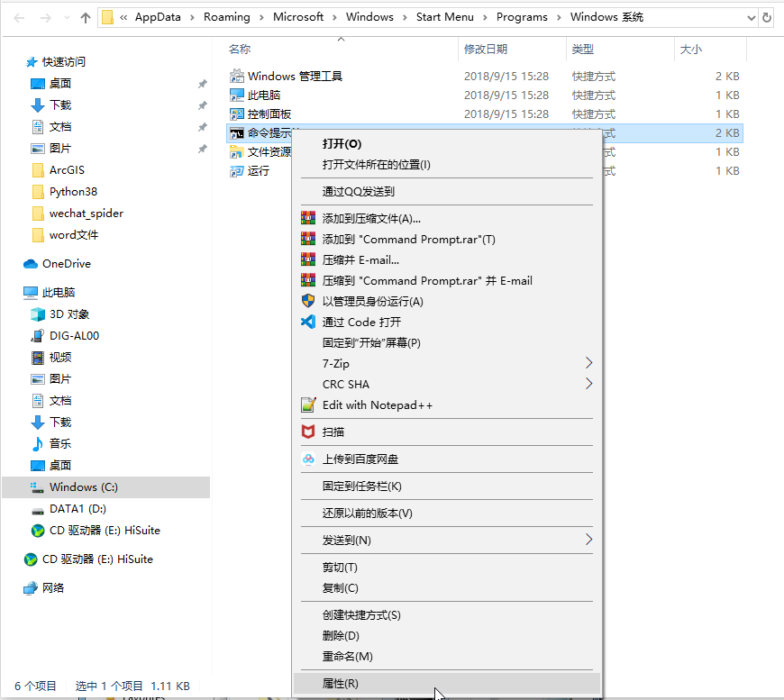This screenshot has height=700, width=784.
Task: Sort by 大小 column header
Action: pyautogui.click(x=690, y=49)
